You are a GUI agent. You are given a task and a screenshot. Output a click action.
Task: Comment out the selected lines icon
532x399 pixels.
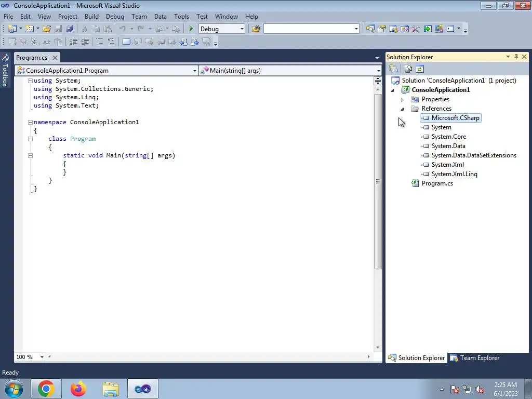pyautogui.click(x=99, y=42)
